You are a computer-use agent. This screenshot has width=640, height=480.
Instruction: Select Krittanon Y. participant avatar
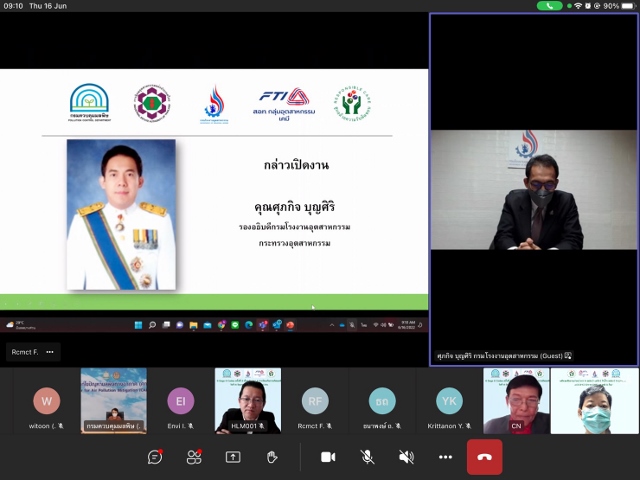(449, 401)
